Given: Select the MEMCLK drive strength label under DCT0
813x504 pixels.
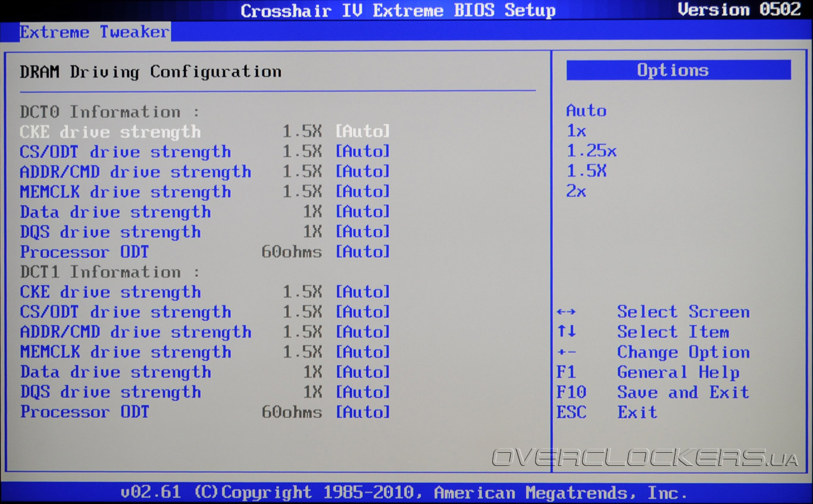Looking at the screenshot, I should coord(126,192).
